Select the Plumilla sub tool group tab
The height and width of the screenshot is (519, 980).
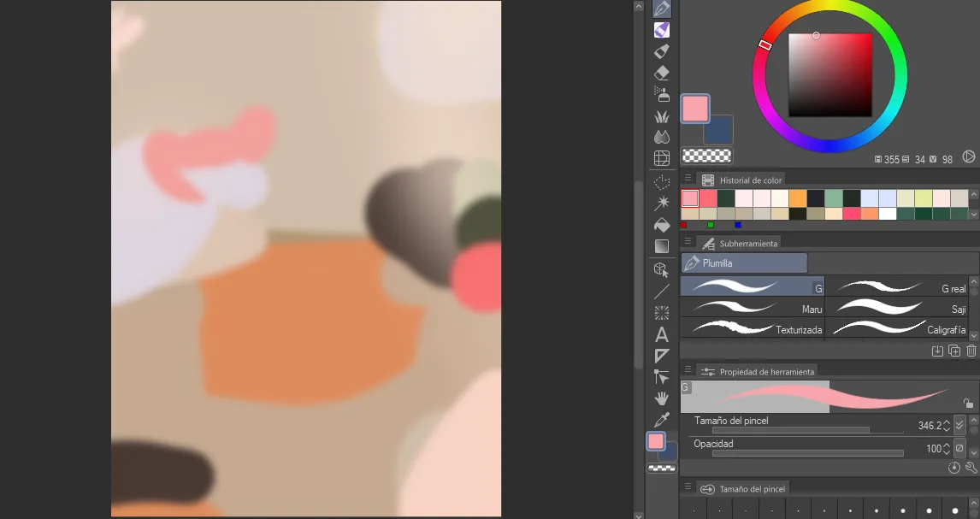pyautogui.click(x=744, y=263)
